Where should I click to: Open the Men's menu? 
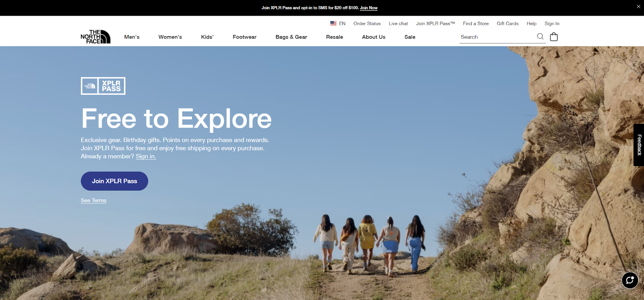(132, 37)
